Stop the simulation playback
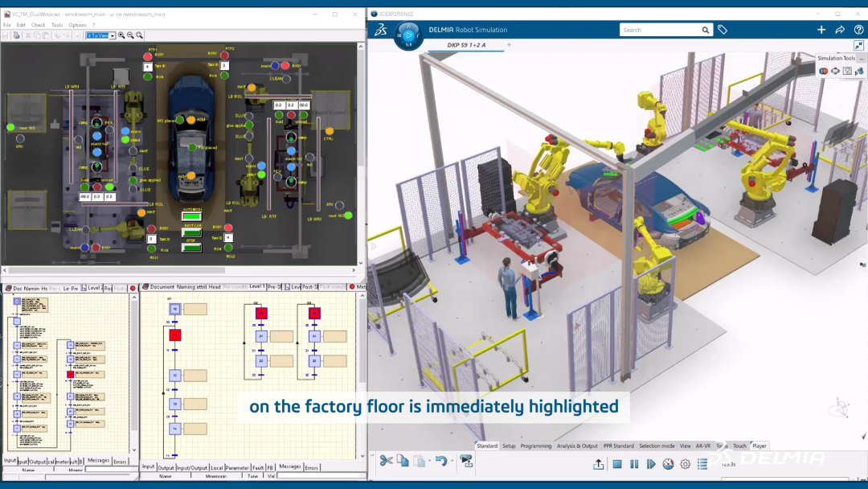 [617, 464]
